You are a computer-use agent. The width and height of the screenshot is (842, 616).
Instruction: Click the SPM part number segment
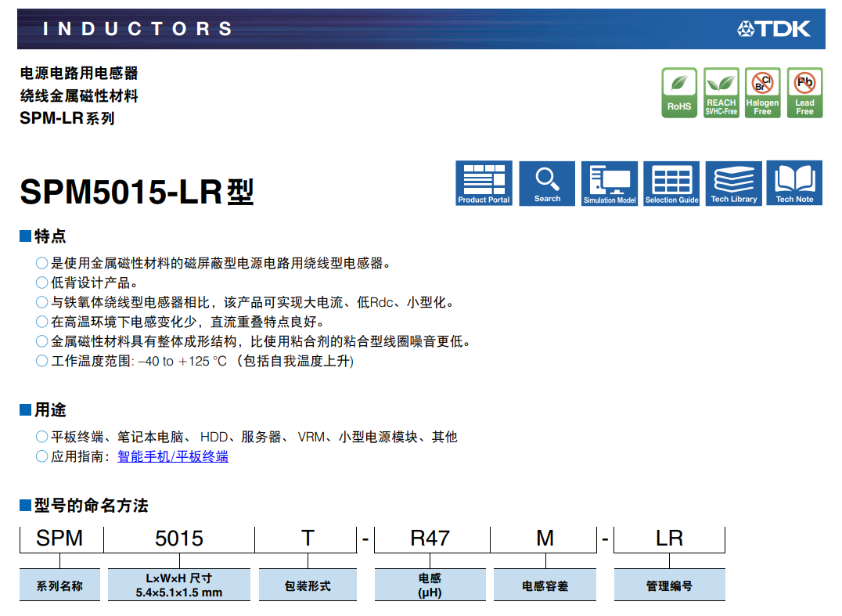(59, 539)
